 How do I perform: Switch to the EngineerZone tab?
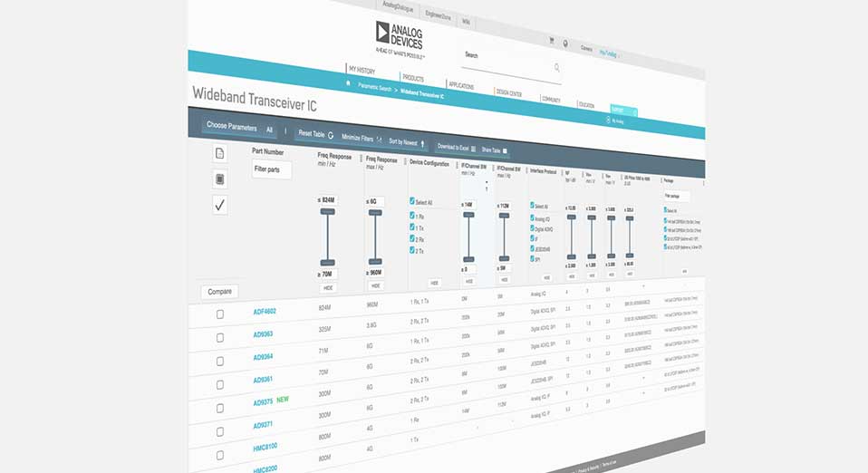pyautogui.click(x=438, y=15)
